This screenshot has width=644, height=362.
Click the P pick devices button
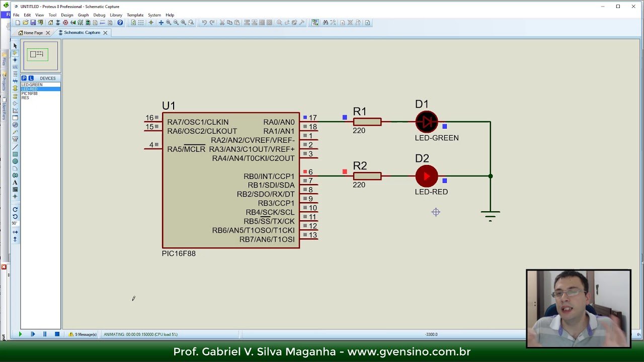coord(24,78)
